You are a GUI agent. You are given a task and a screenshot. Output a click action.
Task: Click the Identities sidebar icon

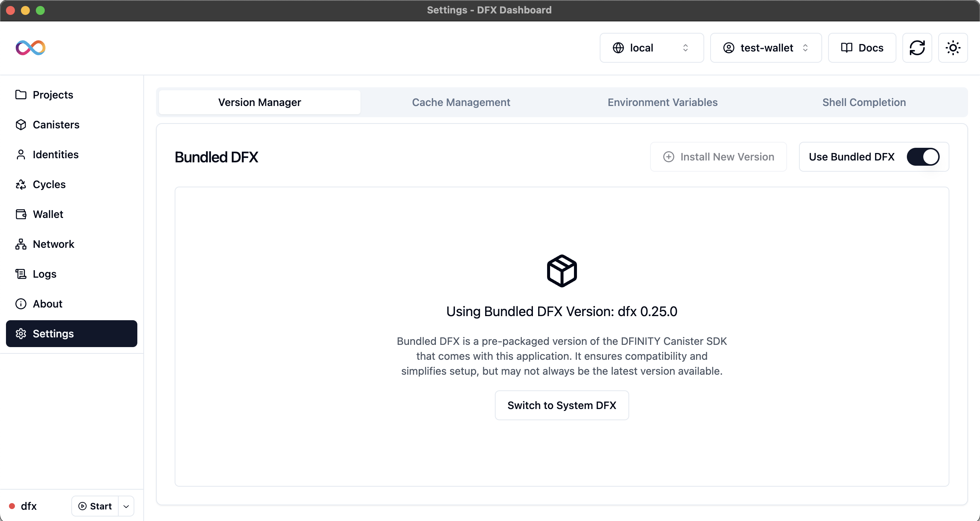pos(21,154)
